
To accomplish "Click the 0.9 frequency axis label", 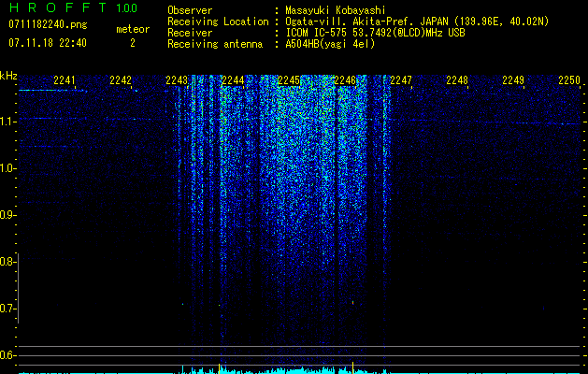I will (x=7, y=215).
